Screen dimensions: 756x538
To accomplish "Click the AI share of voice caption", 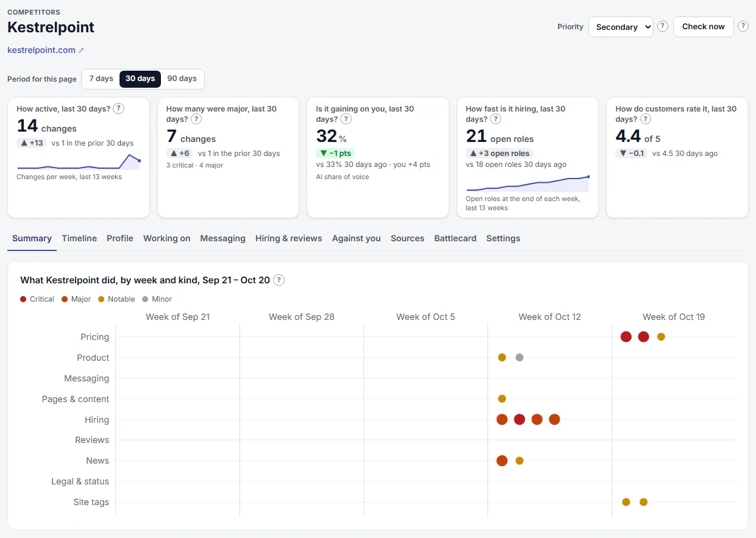I will pos(343,177).
